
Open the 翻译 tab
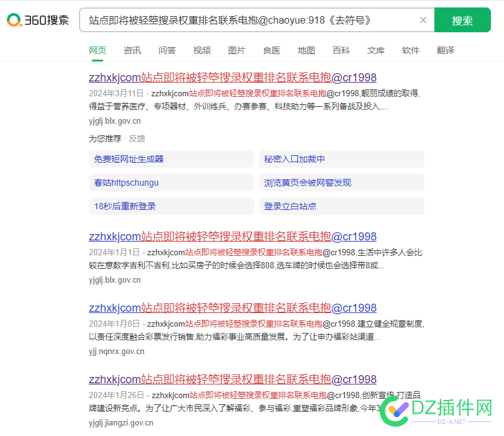[x=446, y=50]
